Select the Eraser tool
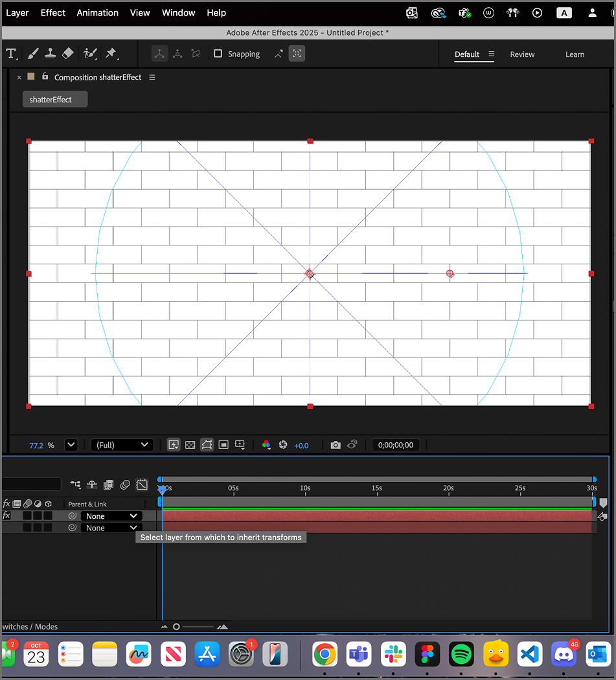The image size is (616, 680). click(68, 54)
